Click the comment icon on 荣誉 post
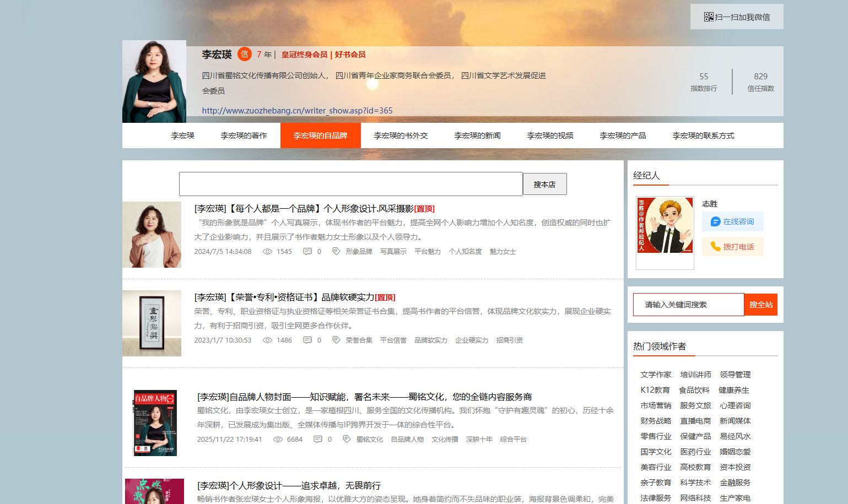This screenshot has width=848, height=504. click(x=307, y=340)
